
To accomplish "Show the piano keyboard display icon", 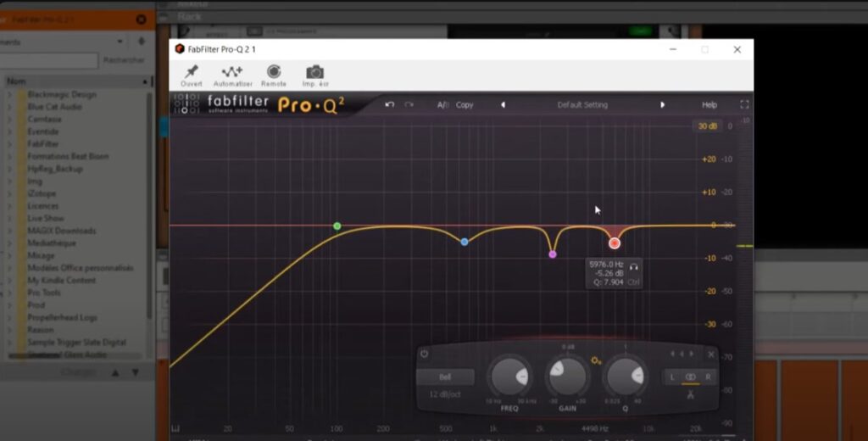I will (175, 429).
